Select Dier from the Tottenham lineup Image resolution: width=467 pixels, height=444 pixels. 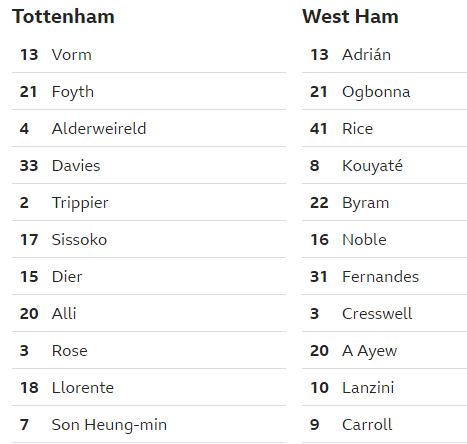coord(67,277)
